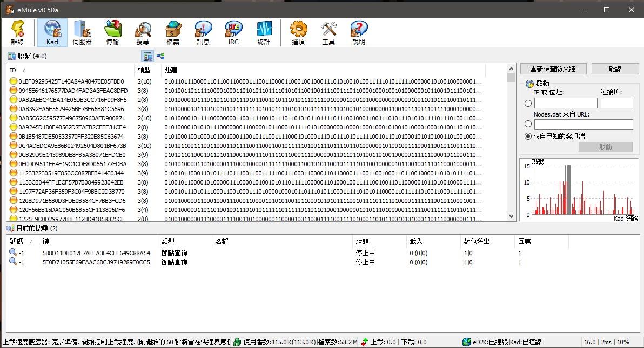The width and height of the screenshot is (644, 348).
Task: Select the IP or address radio button
Action: point(528,104)
